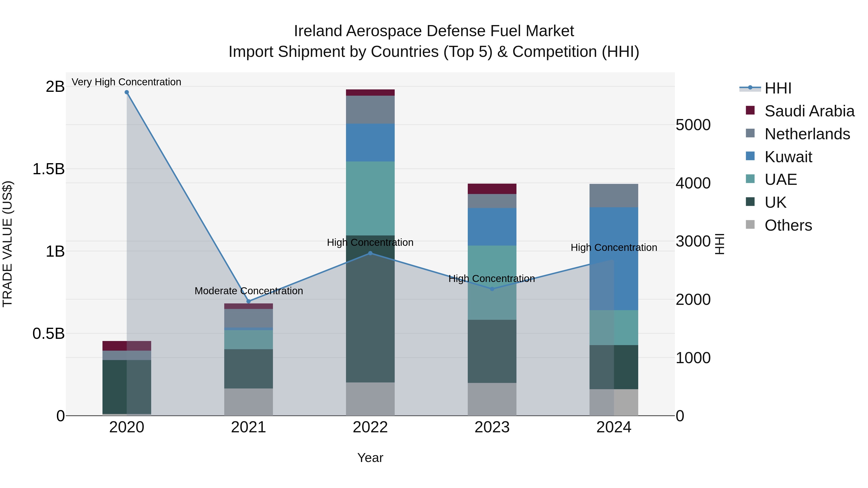Click the UAE segment in 2021 bar
The height and width of the screenshot is (488, 868).
[x=249, y=340]
